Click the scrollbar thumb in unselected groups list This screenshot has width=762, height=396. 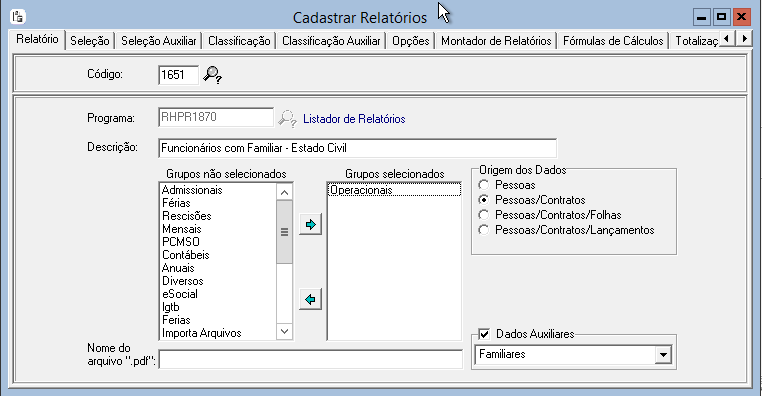click(284, 232)
